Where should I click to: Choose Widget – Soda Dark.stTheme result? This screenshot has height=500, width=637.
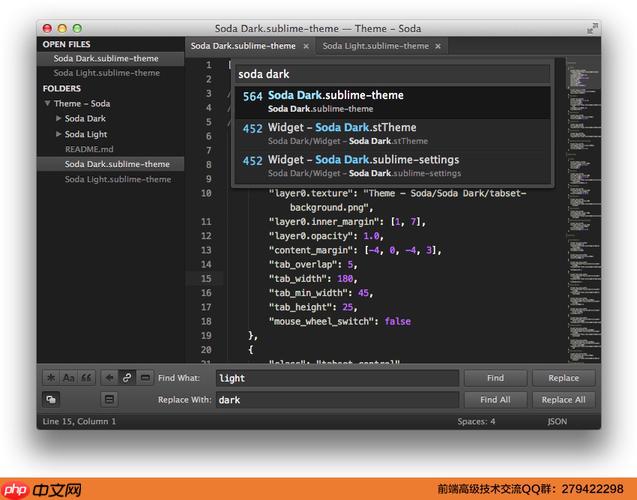(x=393, y=134)
